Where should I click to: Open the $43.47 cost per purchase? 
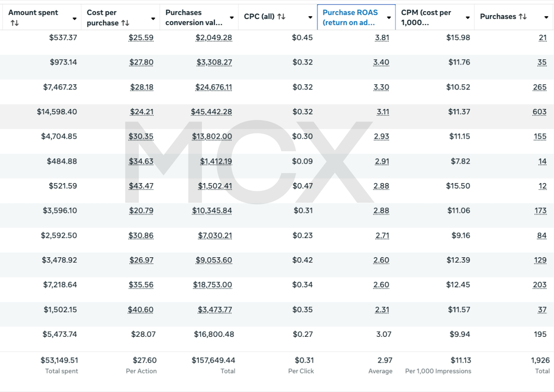[141, 186]
